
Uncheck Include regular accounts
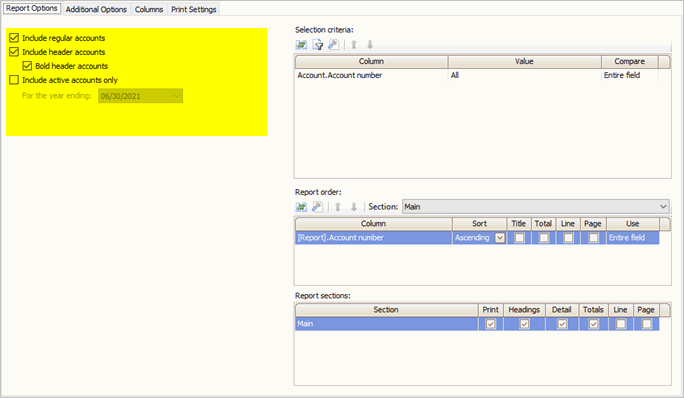coord(14,38)
